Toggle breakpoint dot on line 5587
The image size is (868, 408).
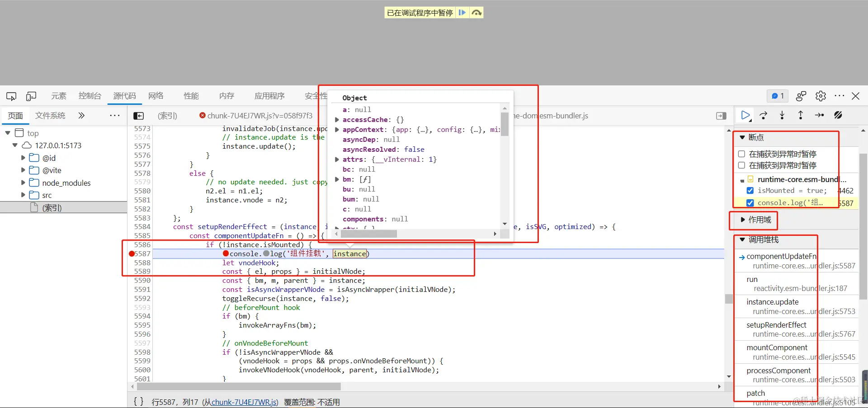point(132,254)
